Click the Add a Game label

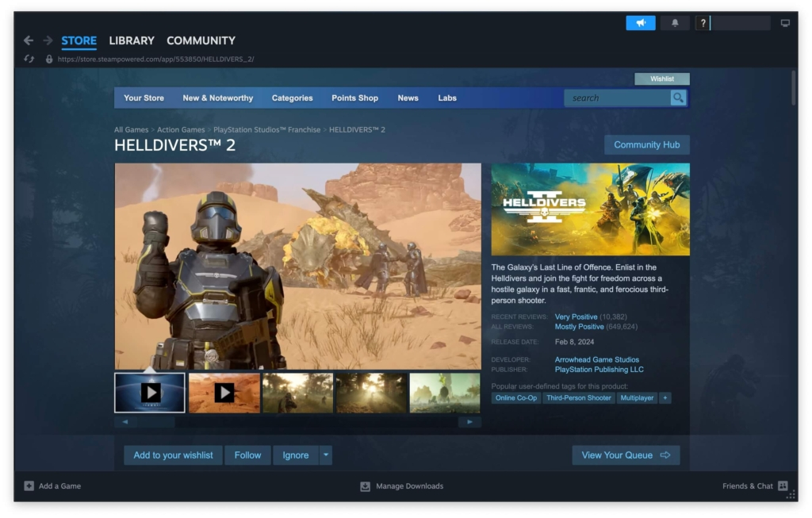(x=59, y=486)
